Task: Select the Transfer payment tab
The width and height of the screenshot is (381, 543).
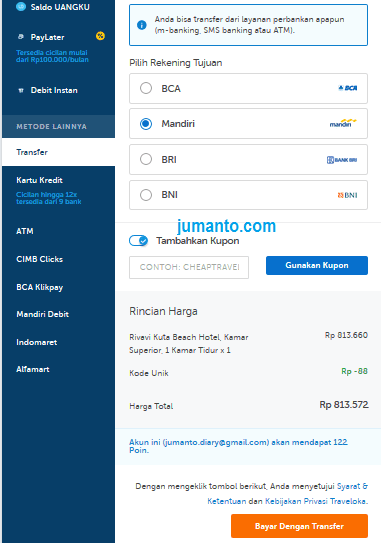Action: [x=59, y=152]
